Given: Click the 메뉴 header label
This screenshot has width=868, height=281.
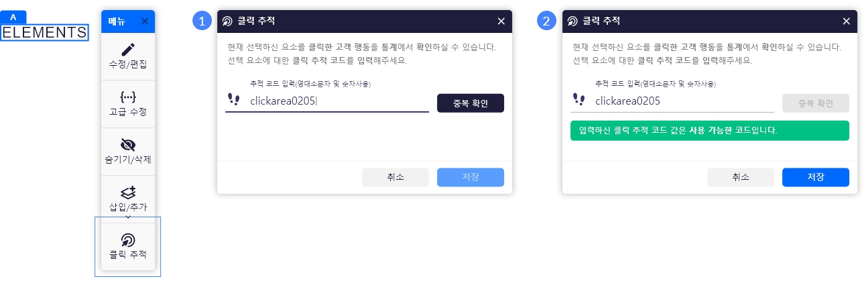Looking at the screenshot, I should [x=118, y=21].
